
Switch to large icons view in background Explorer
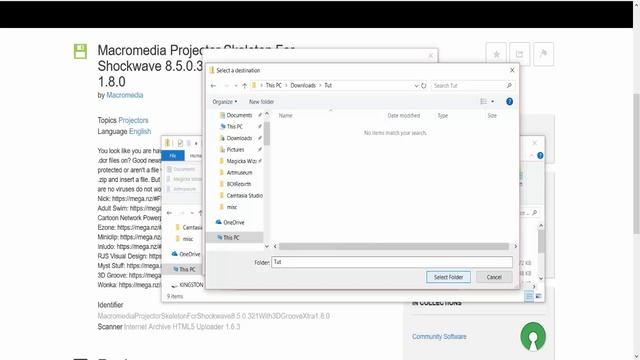pos(538,296)
